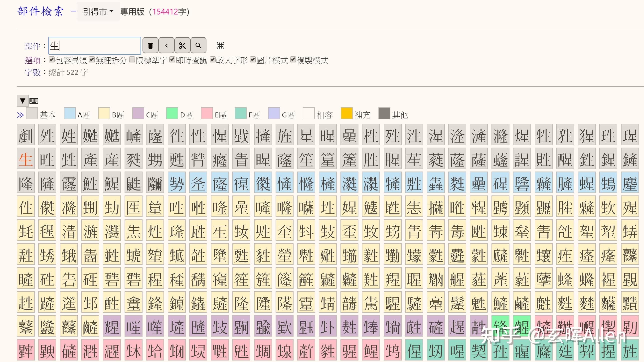Click the 補充 orange swatch
This screenshot has height=362, width=644.
(347, 113)
